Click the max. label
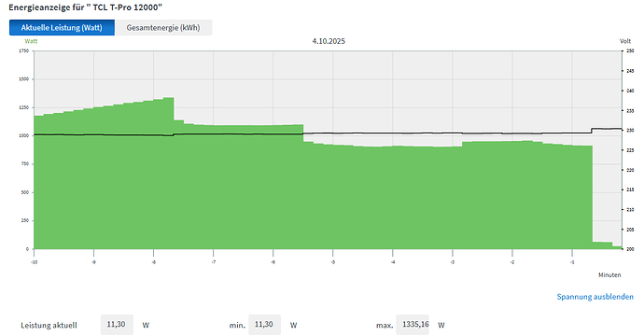644x336 pixels. 385,326
